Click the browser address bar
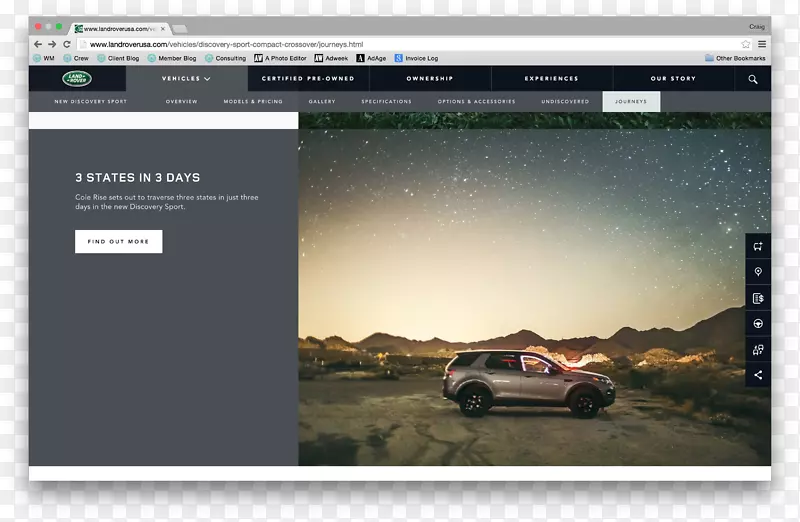Image resolution: width=800 pixels, height=522 pixels. tap(400, 44)
